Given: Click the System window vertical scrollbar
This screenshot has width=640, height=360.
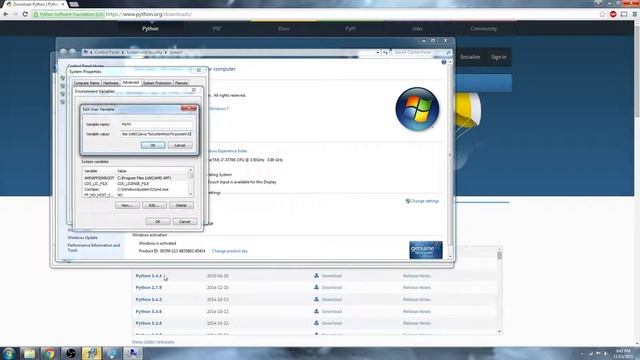Looking at the screenshot, I should [x=450, y=159].
